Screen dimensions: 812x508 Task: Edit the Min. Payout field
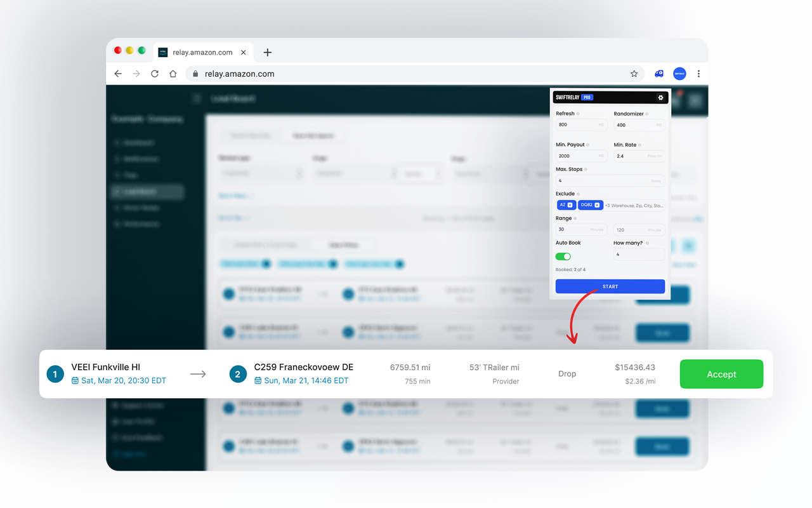[x=581, y=156]
